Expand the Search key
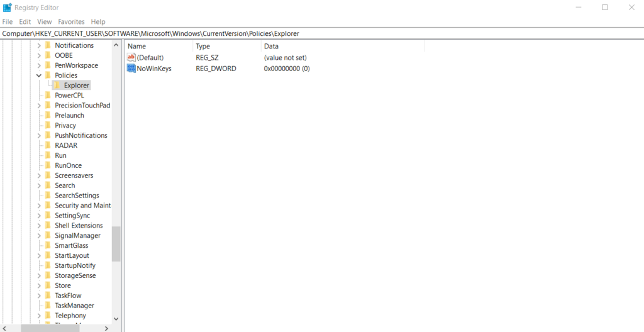 (x=39, y=185)
